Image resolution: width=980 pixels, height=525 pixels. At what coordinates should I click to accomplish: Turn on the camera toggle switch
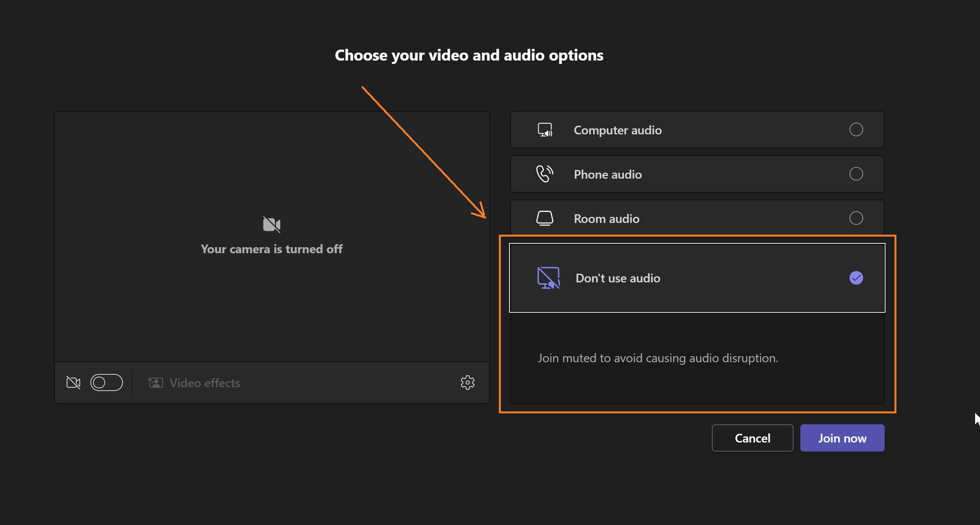pos(107,383)
